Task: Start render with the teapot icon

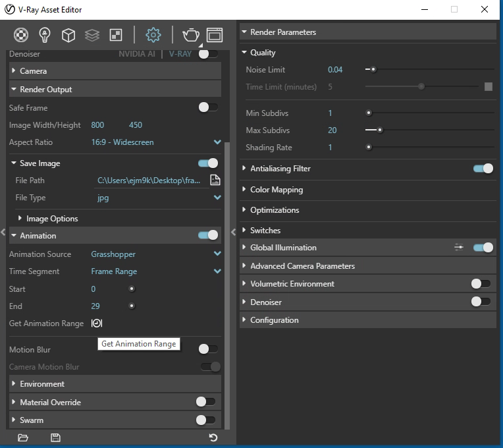Action: (191, 35)
